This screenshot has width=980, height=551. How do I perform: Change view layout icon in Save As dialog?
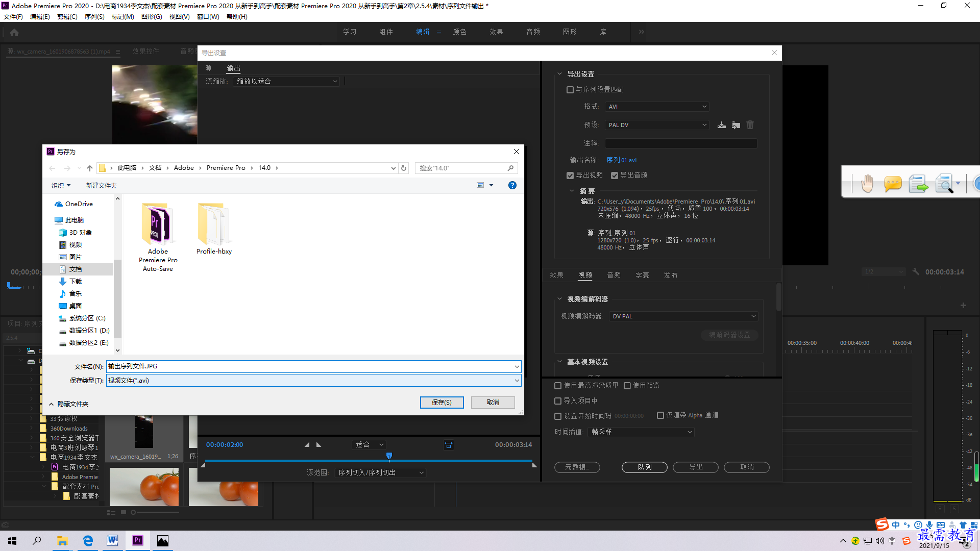click(480, 185)
